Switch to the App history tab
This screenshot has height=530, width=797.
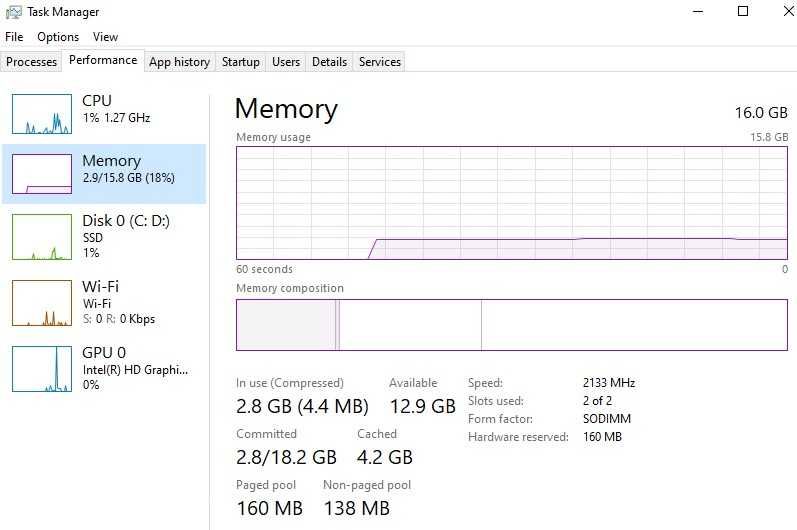(x=179, y=61)
